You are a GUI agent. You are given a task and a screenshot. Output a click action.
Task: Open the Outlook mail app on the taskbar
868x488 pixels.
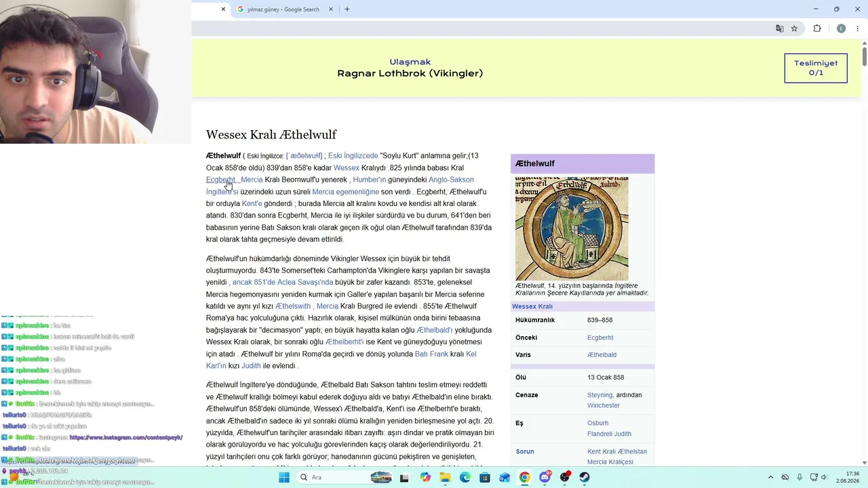tap(505, 477)
